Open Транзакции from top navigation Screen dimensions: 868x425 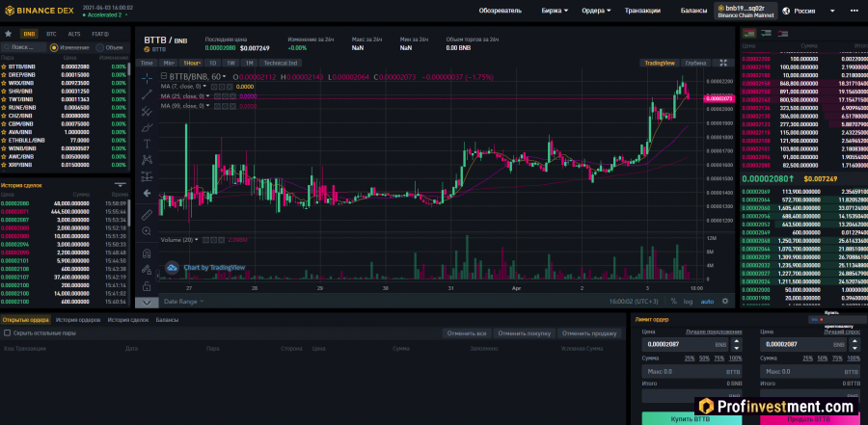pyautogui.click(x=642, y=11)
